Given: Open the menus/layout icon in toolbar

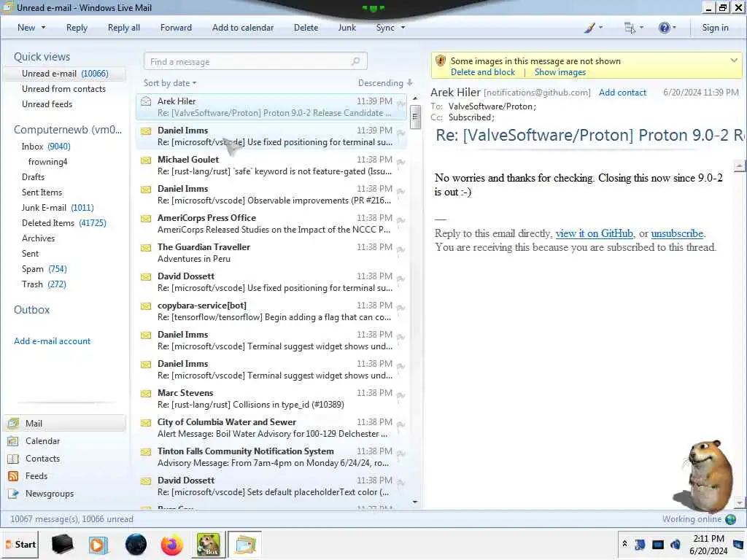Looking at the screenshot, I should point(630,28).
